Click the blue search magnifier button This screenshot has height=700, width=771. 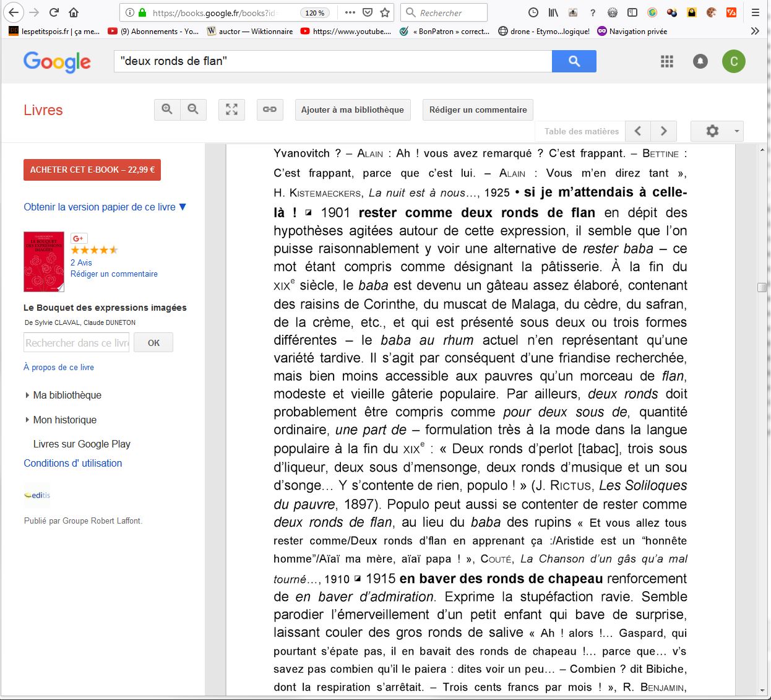pos(574,61)
